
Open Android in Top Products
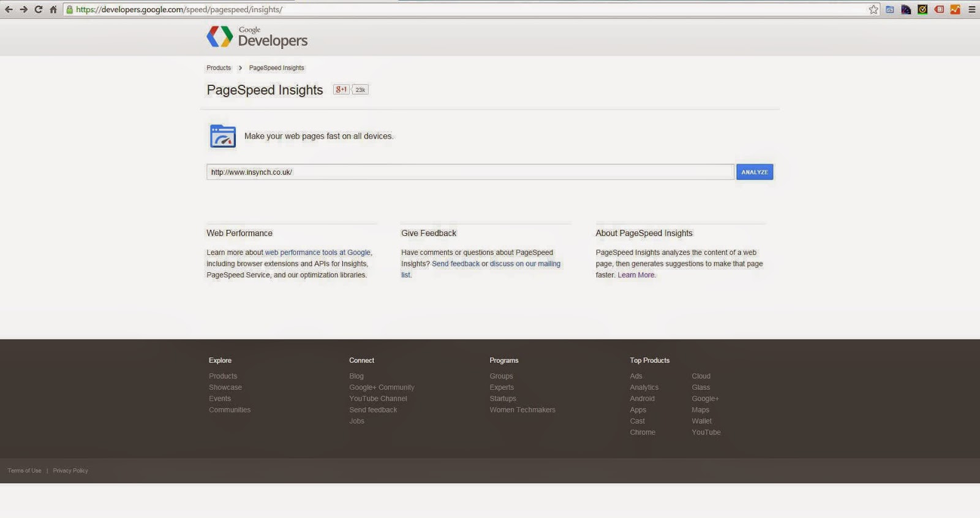point(642,398)
